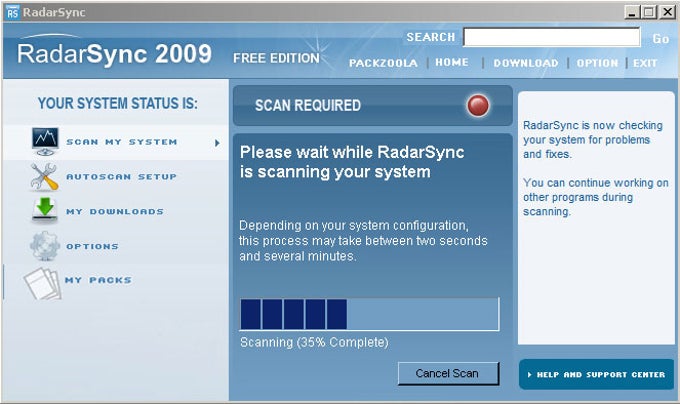Expand the arrow beside Scan My System
This screenshot has width=680, height=404.
(x=217, y=143)
